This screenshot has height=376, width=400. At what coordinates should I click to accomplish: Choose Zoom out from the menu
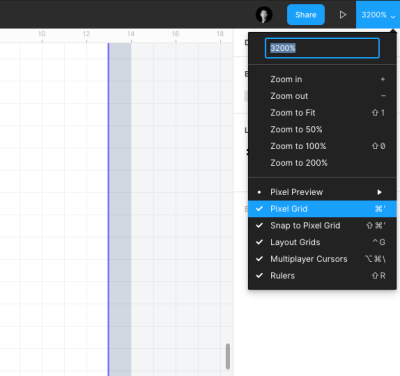[x=322, y=96]
